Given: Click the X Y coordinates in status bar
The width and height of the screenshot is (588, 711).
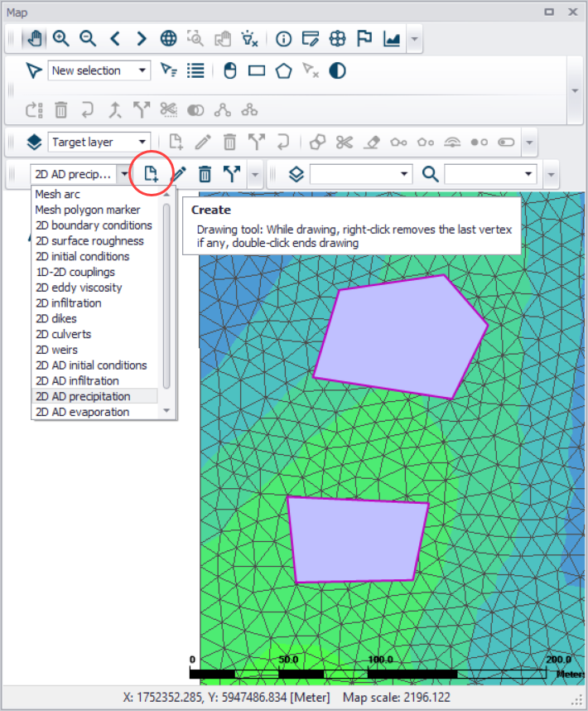Looking at the screenshot, I should point(226,697).
